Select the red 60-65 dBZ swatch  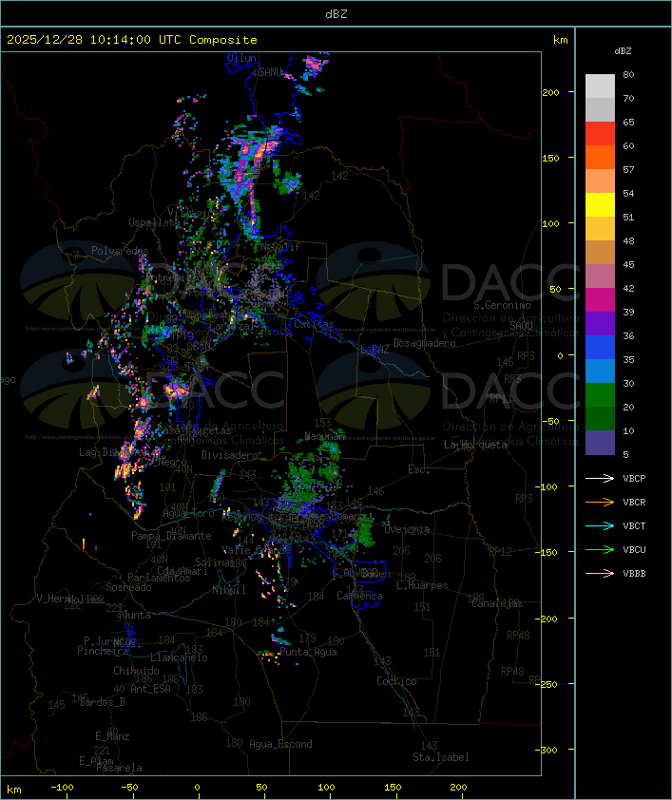coord(600,134)
